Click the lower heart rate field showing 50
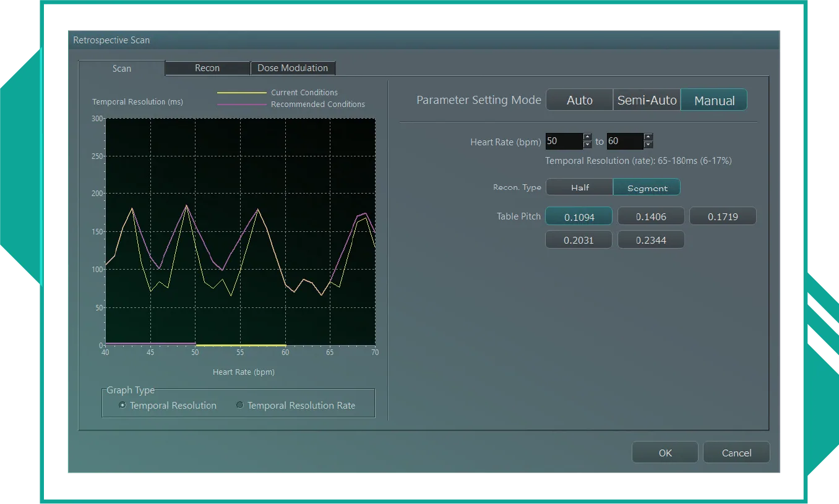 tap(564, 141)
